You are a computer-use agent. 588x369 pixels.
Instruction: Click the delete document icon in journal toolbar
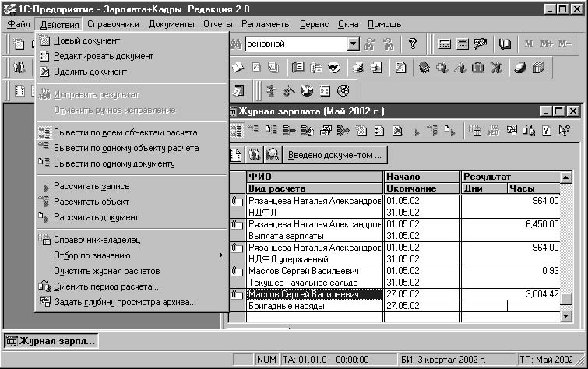tap(397, 131)
